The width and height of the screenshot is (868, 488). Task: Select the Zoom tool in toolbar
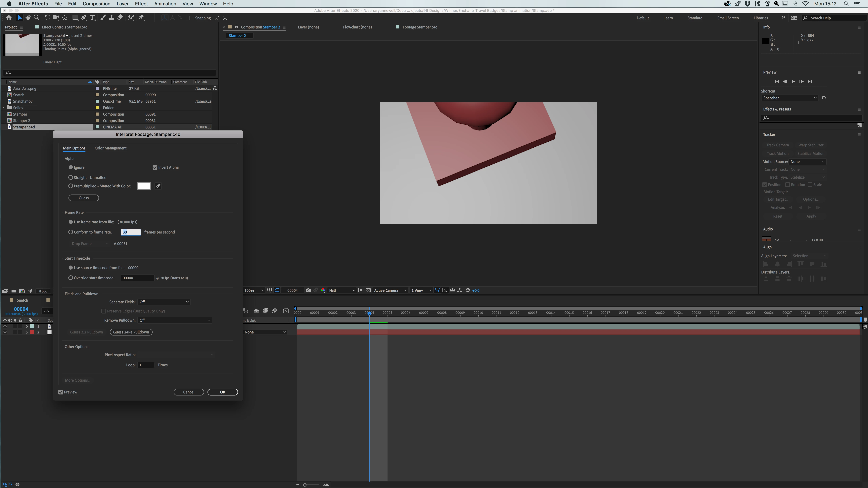pos(37,17)
